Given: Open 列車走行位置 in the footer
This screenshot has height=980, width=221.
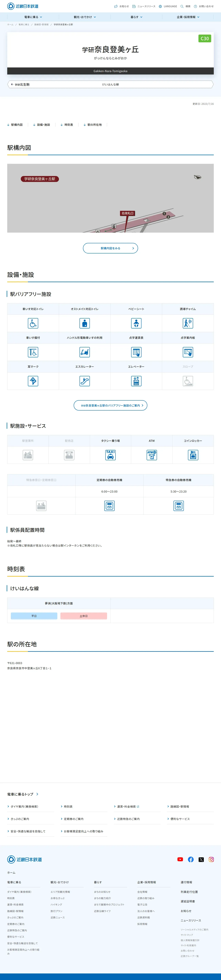Looking at the screenshot, I should click(189, 892).
